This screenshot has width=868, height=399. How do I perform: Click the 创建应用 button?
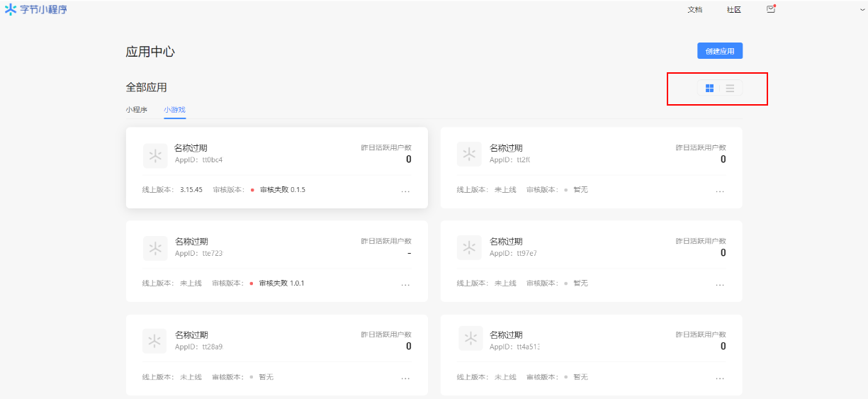(719, 51)
